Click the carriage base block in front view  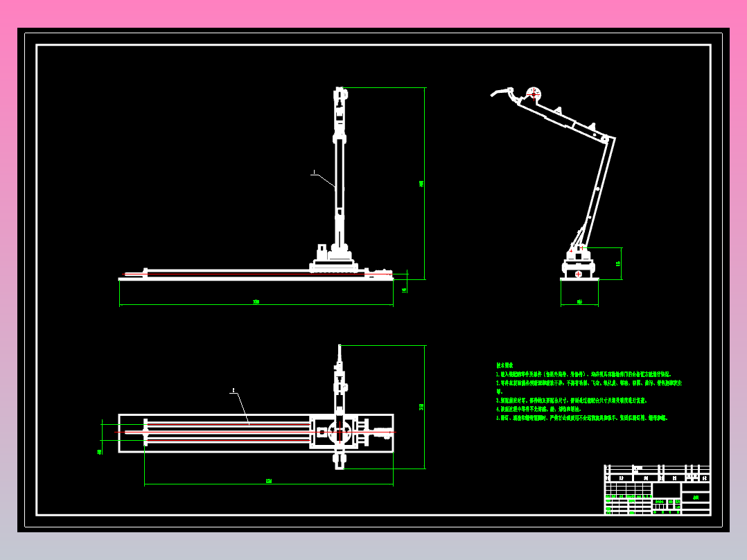point(333,265)
